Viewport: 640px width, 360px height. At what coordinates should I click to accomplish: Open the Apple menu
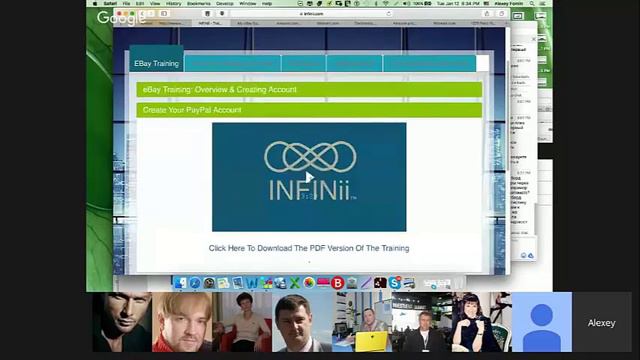pos(95,3)
